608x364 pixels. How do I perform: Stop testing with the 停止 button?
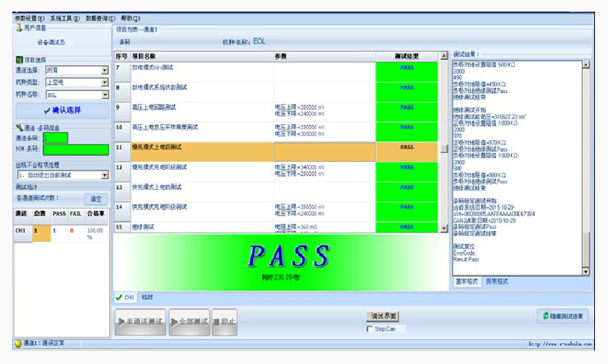[225, 321]
